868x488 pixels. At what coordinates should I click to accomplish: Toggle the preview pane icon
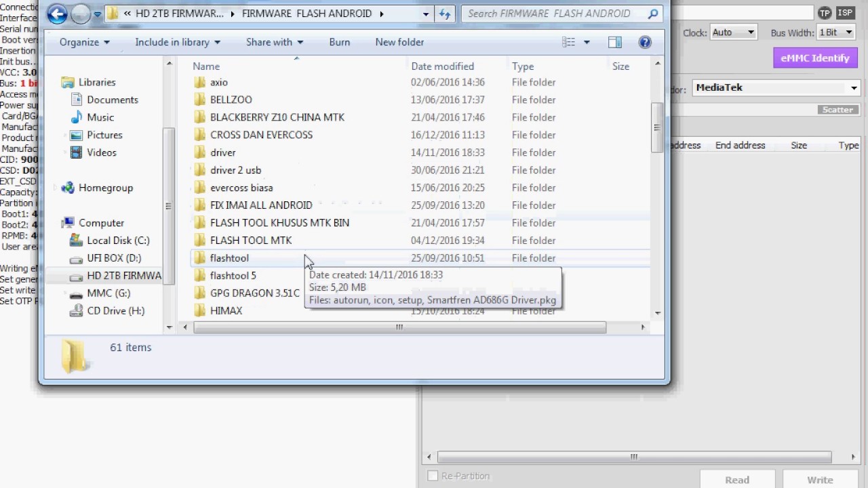click(615, 42)
